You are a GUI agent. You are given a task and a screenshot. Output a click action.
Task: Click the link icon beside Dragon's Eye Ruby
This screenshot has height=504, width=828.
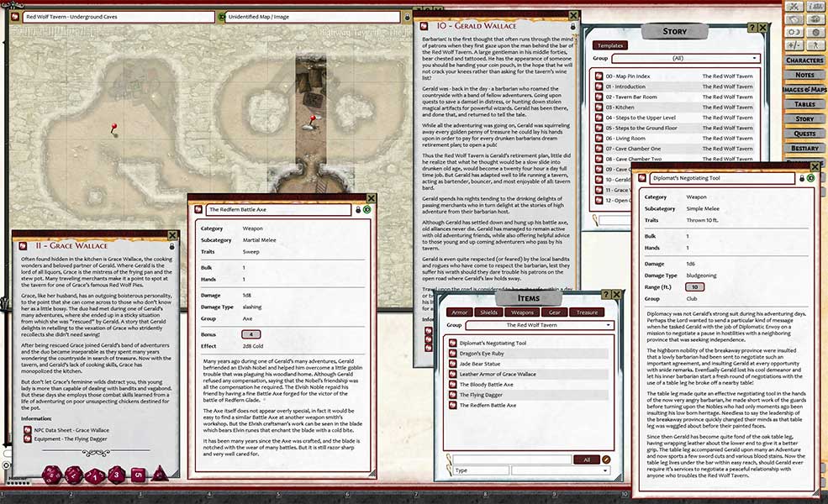(451, 354)
